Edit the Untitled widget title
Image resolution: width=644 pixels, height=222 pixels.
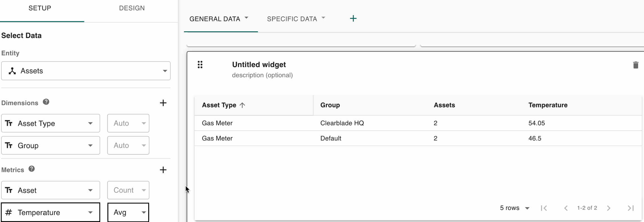point(259,65)
